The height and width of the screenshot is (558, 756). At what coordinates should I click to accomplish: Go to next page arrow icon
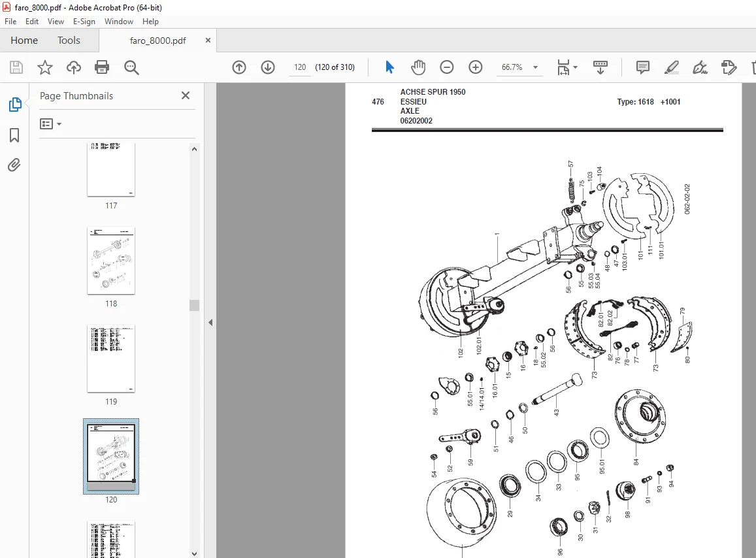click(268, 67)
